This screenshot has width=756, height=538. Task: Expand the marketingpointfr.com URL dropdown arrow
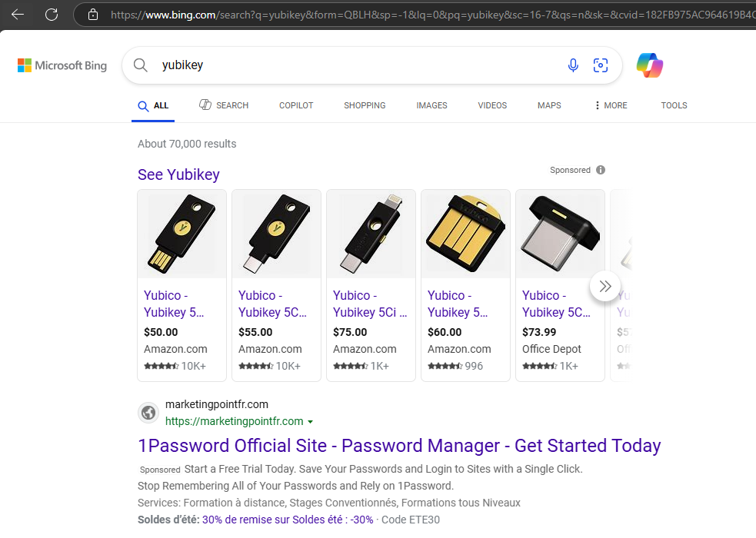[x=311, y=422]
